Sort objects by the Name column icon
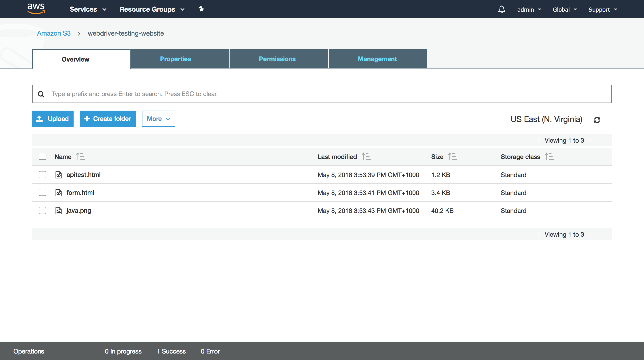Image resolution: width=644 pixels, height=360 pixels. [80, 156]
